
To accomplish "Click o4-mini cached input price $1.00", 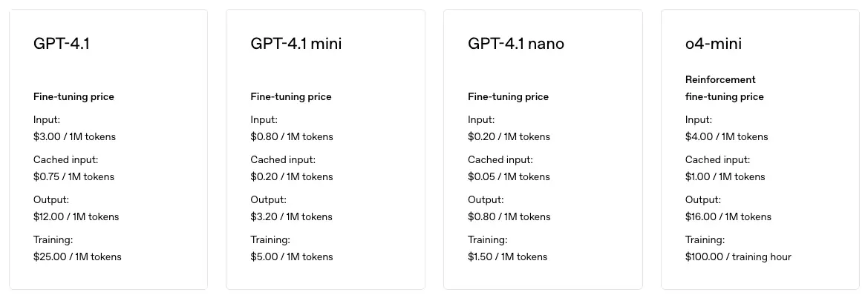I will [x=725, y=176].
